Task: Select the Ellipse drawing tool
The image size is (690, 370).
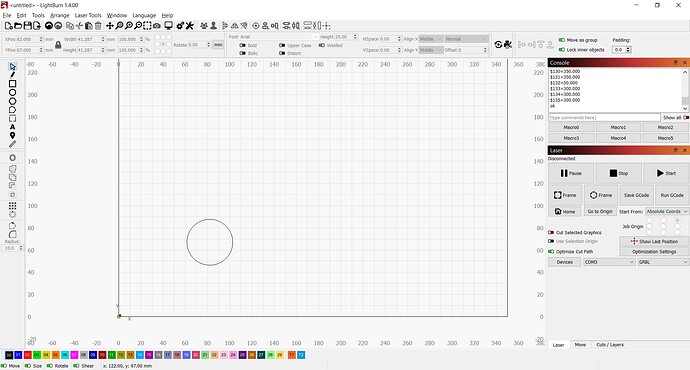Action: [x=12, y=92]
